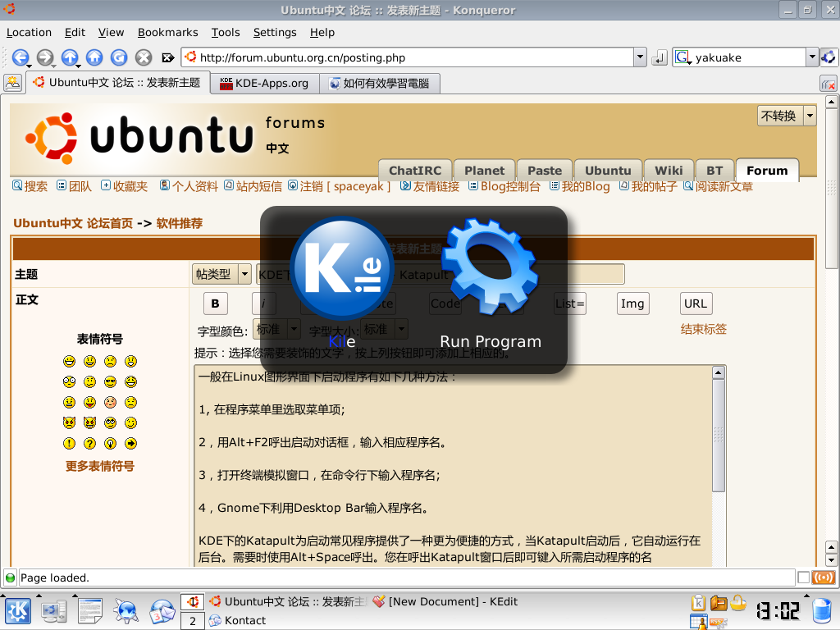This screenshot has width=840, height=630.
Task: Click the page scroll-down arrow
Action: pos(831,560)
